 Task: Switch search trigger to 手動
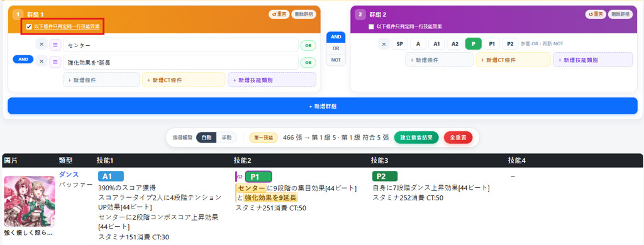226,138
